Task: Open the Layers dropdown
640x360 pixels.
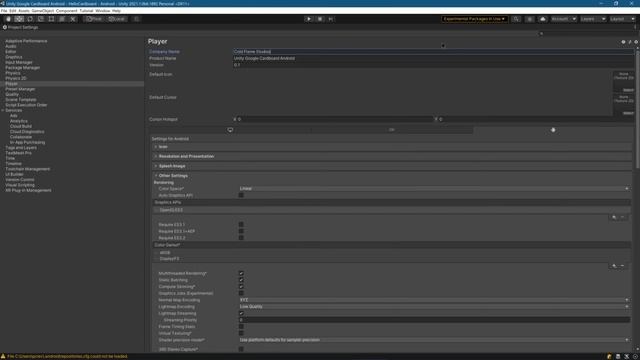Action: (593, 19)
